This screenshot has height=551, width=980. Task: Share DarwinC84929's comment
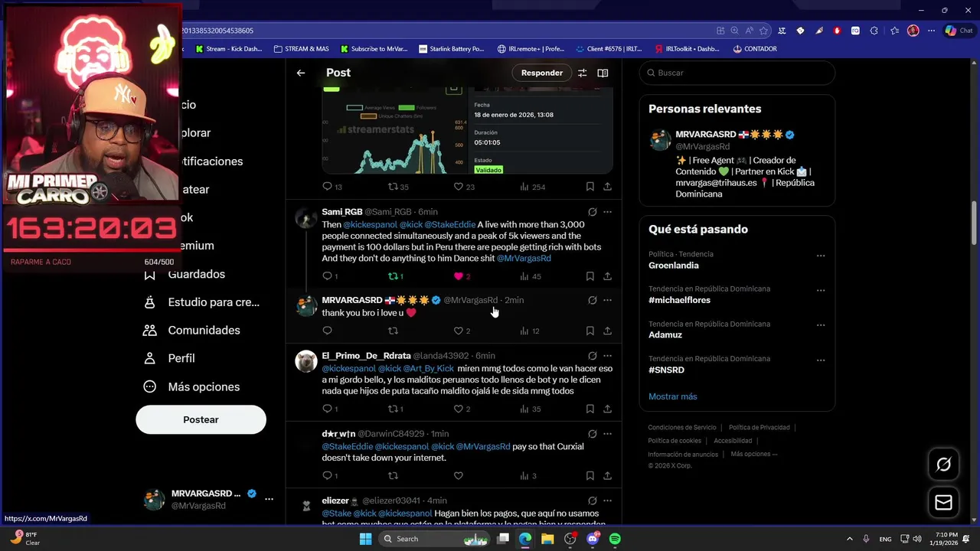coord(607,476)
